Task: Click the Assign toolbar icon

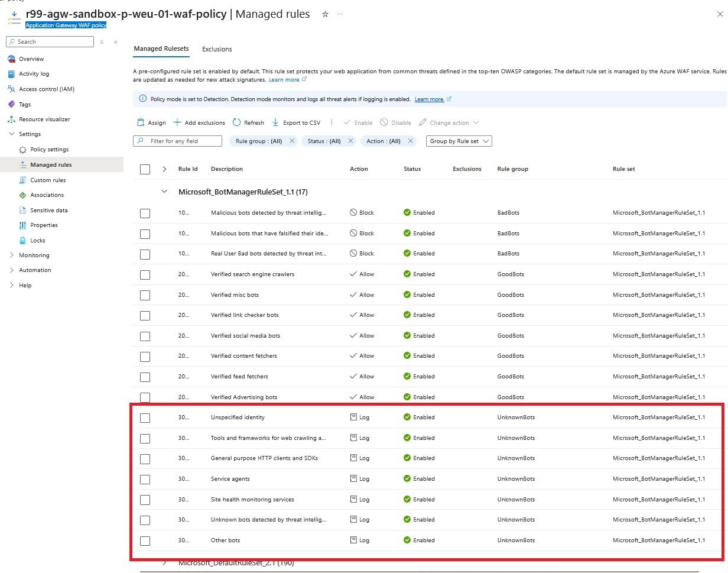Action: click(x=141, y=123)
